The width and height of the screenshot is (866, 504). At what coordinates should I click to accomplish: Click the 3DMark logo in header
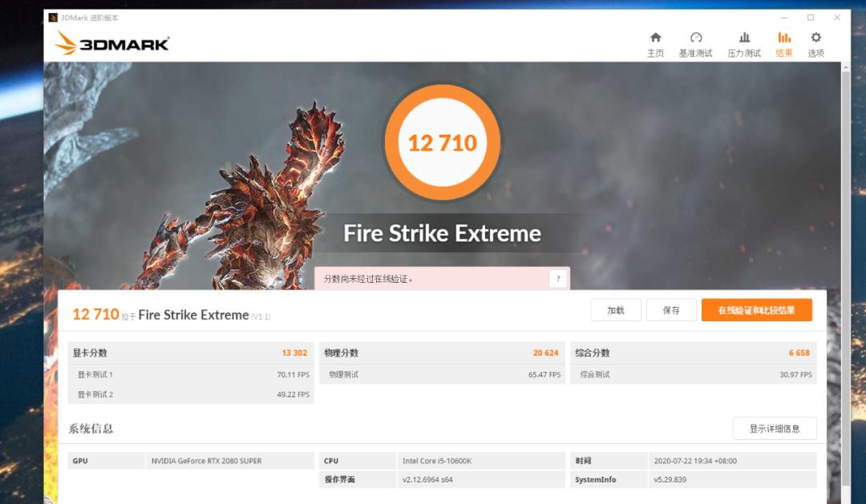(112, 44)
